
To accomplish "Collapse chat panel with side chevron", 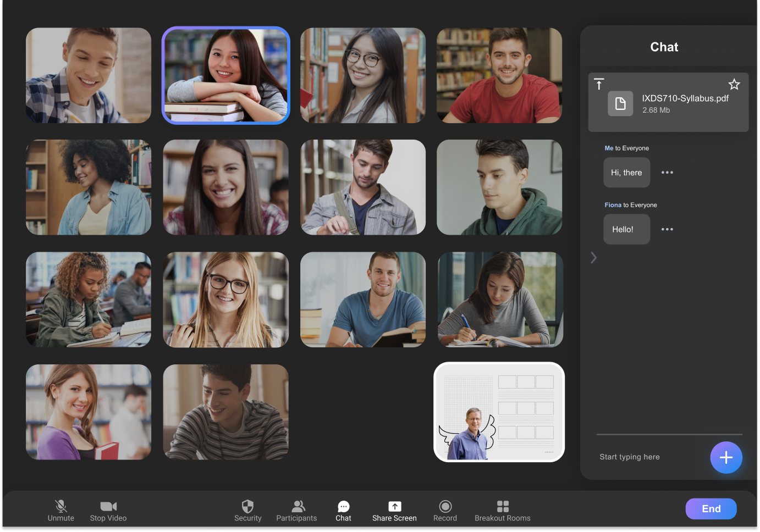I will [x=593, y=258].
